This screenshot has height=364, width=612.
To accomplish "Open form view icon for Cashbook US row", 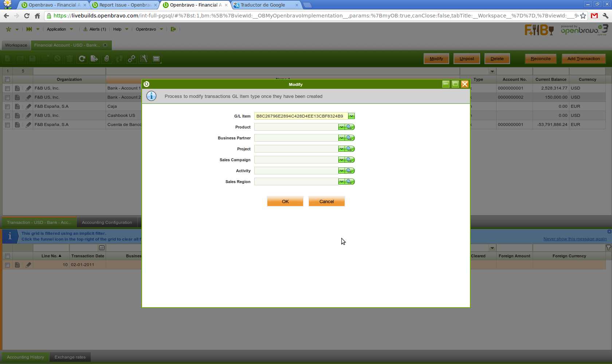I will tap(17, 115).
